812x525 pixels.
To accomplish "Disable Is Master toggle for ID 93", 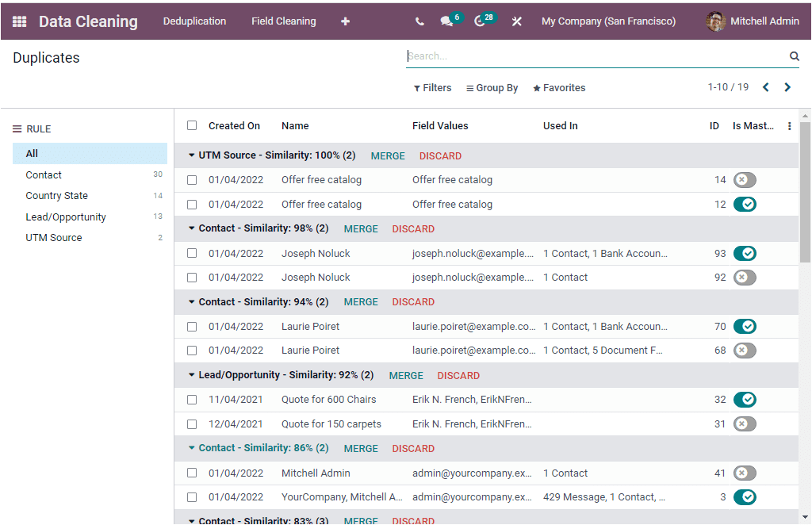I will click(x=745, y=254).
